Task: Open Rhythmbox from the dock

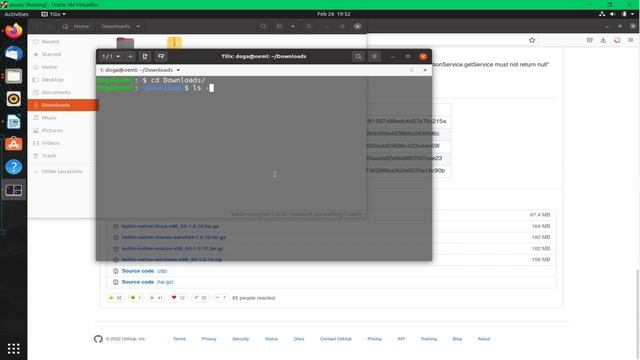Action: click(x=13, y=99)
